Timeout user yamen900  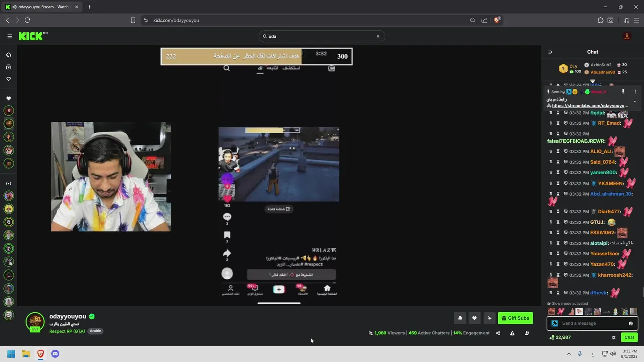point(558,172)
